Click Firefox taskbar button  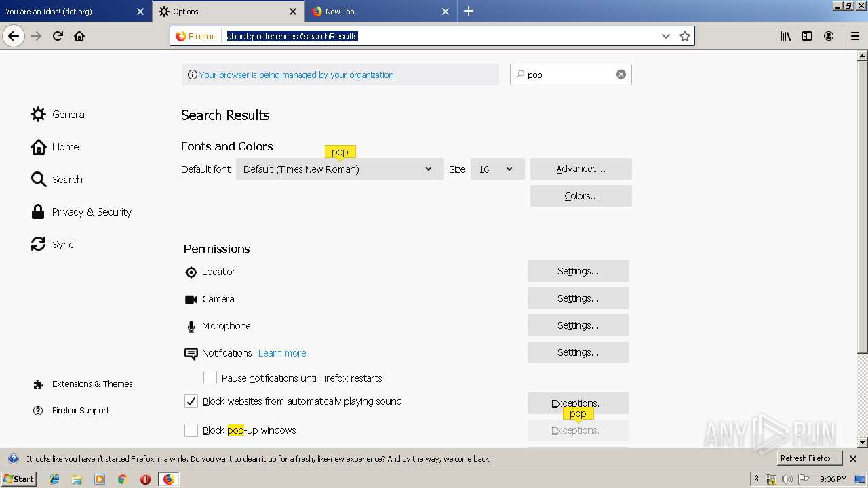point(168,479)
